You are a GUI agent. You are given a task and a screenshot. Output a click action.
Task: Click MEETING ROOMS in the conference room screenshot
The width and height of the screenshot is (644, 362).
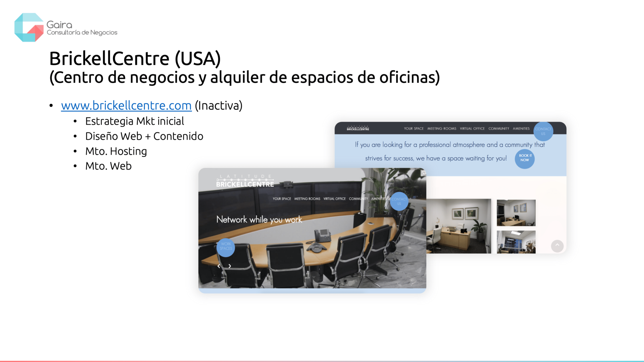[307, 199]
